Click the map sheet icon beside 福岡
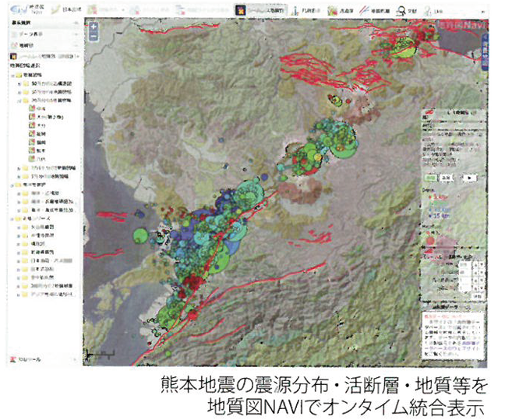Image resolution: width=505 pixels, height=420 pixels. (x=31, y=142)
